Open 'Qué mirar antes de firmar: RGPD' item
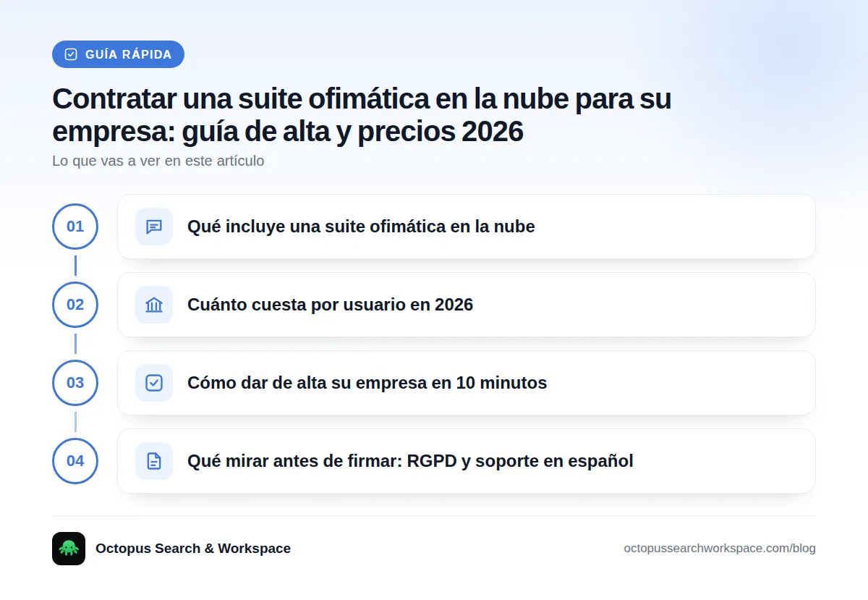 pos(467,461)
